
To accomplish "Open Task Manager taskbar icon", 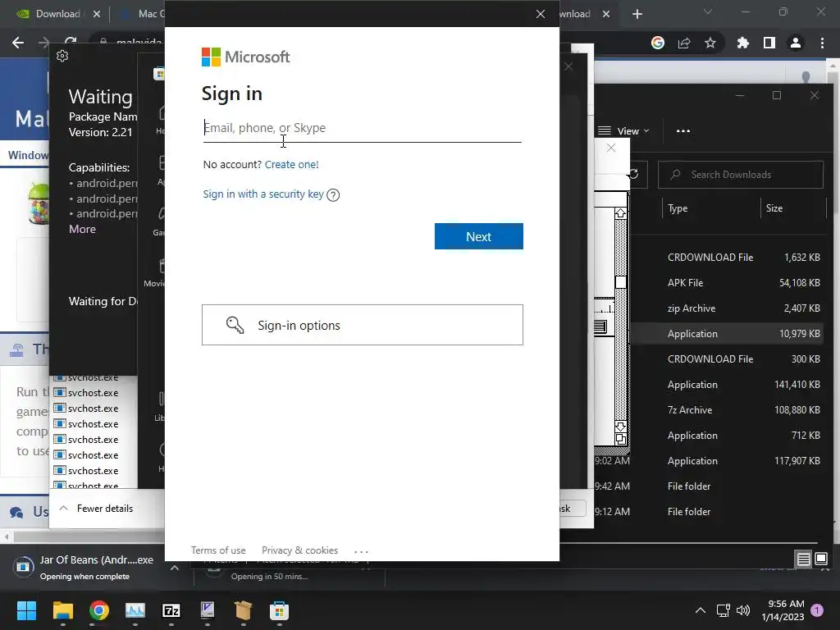I will (x=135, y=610).
